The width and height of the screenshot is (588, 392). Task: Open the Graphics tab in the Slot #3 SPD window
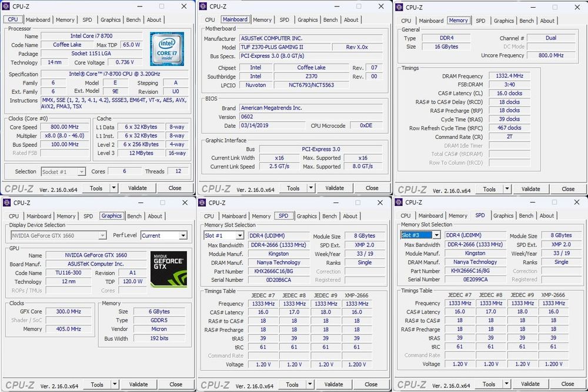[x=503, y=216]
